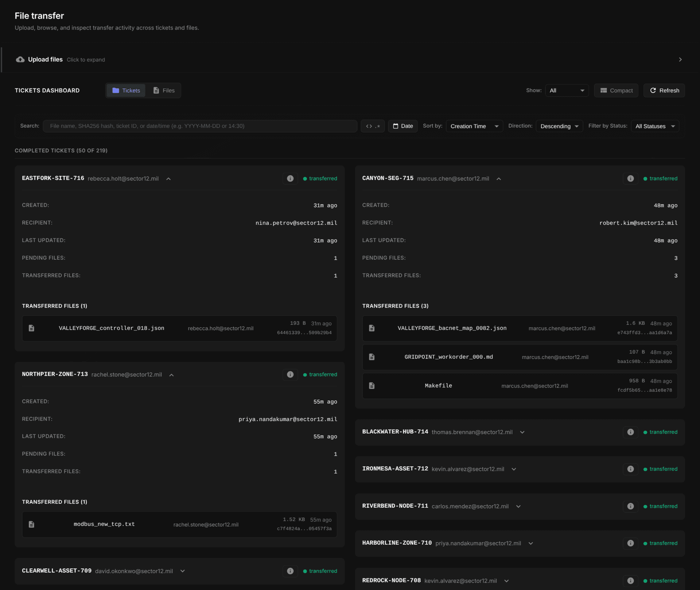700x590 pixels.
Task: Collapse the NORTHPIER-ZONE-713 ticket
Action: 171,375
